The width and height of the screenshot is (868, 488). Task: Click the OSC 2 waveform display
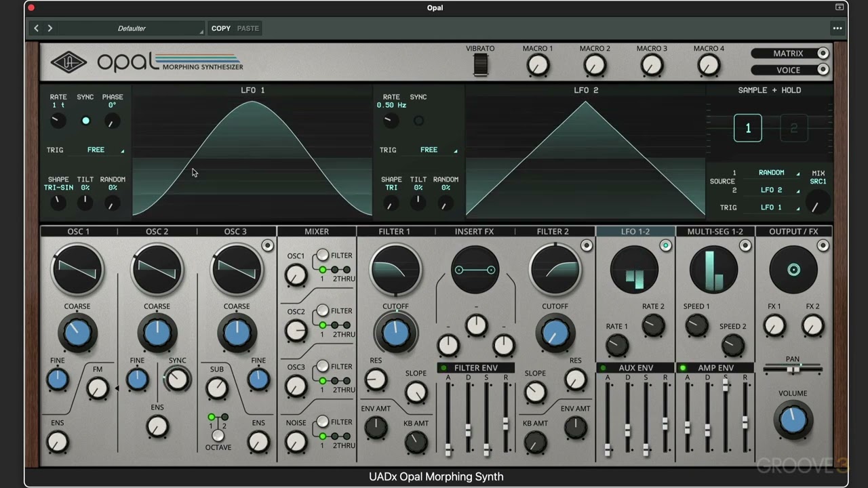click(157, 269)
